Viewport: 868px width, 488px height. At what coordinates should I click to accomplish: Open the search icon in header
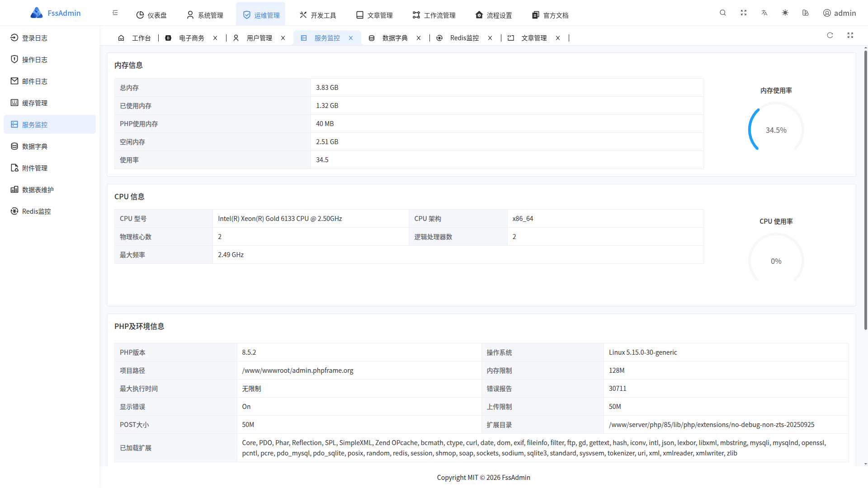723,13
